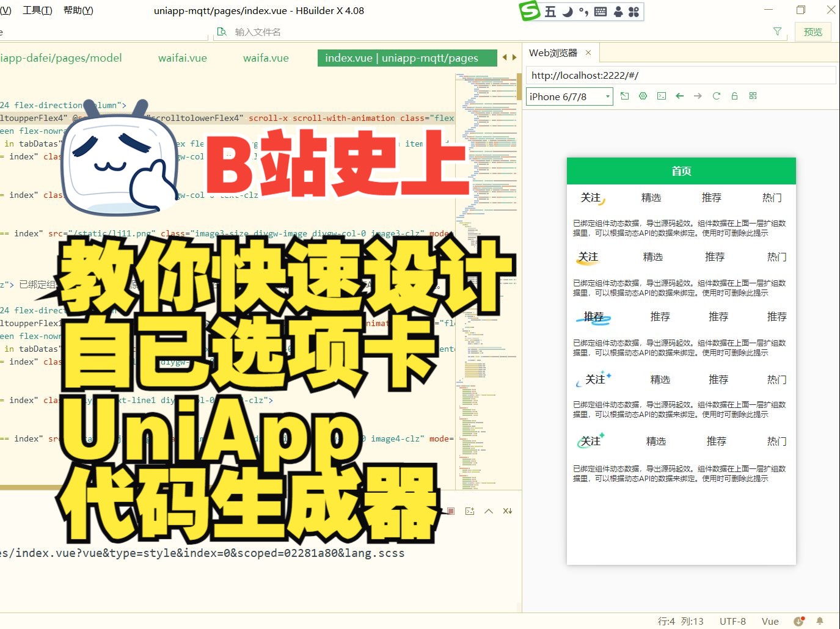Open the browser preview settings gear
This screenshot has height=629, width=840.
click(643, 96)
